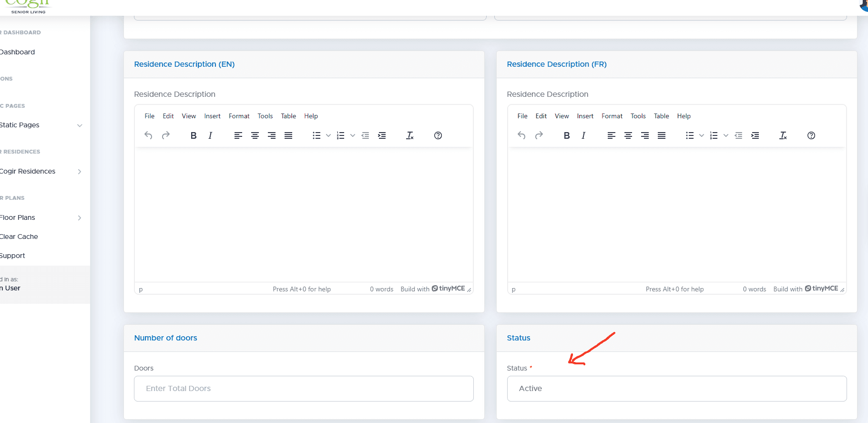
Task: Open File menu in EN editor
Action: 150,116
